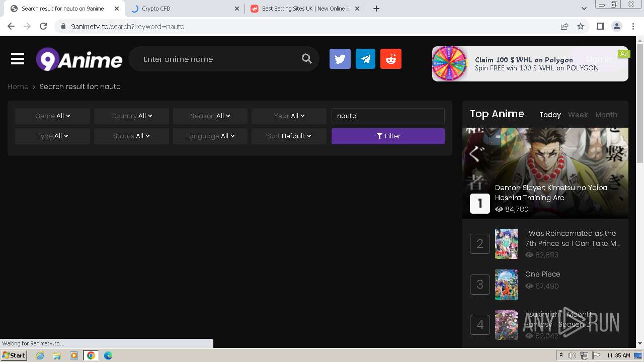Screen dimensions: 644x362
Task: Expand the Type filter dropdown
Action: point(52,136)
